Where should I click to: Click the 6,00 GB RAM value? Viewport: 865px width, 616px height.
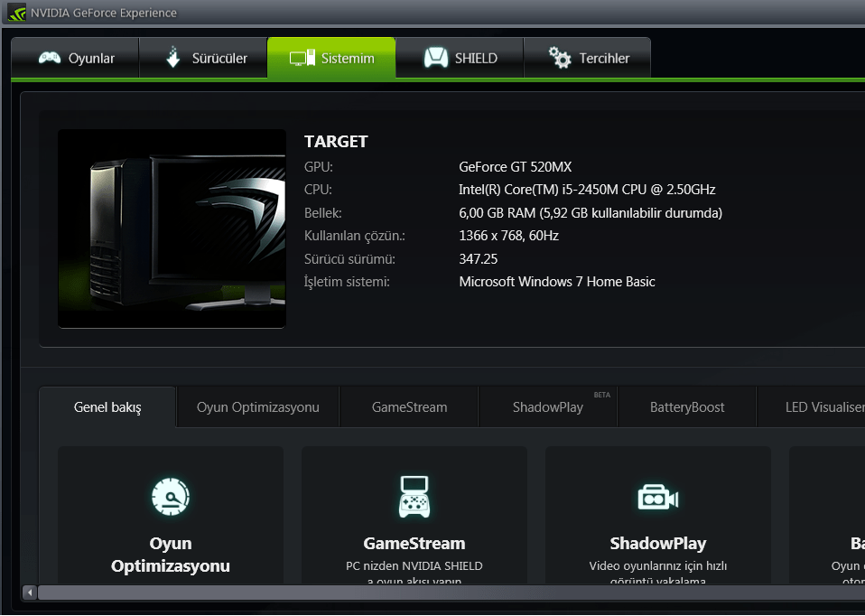tap(591, 213)
